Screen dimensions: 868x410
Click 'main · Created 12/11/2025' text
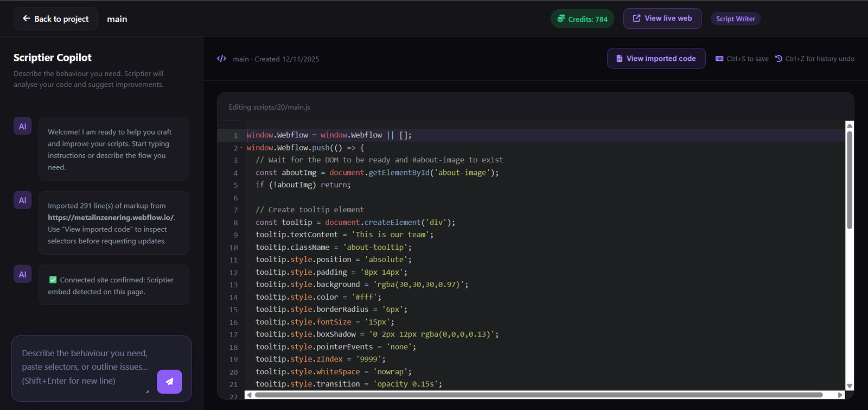[x=276, y=59]
